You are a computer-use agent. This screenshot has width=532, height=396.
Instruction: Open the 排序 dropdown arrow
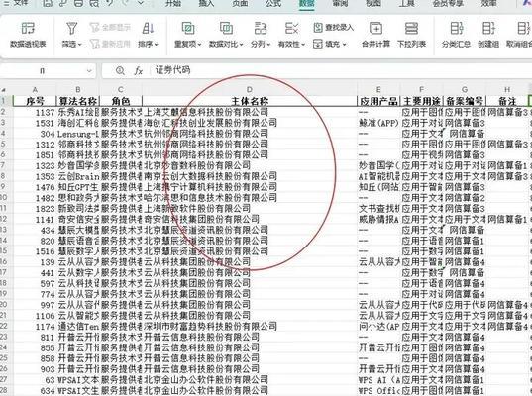(x=157, y=45)
